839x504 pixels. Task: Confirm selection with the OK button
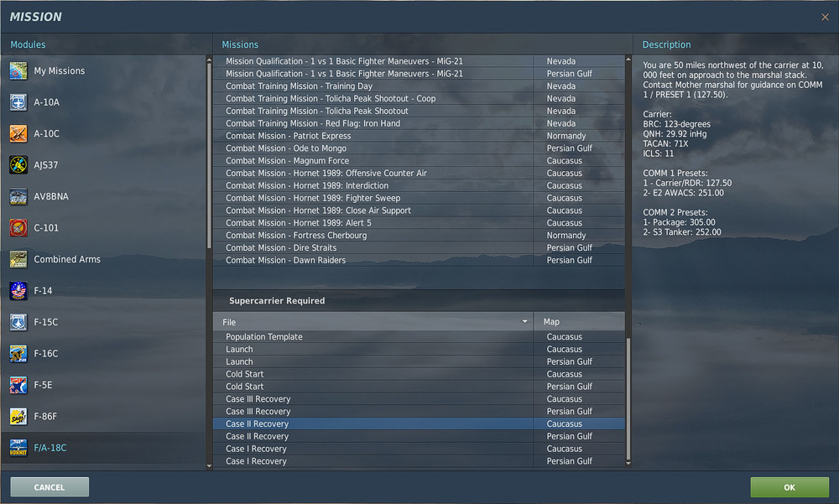click(789, 487)
